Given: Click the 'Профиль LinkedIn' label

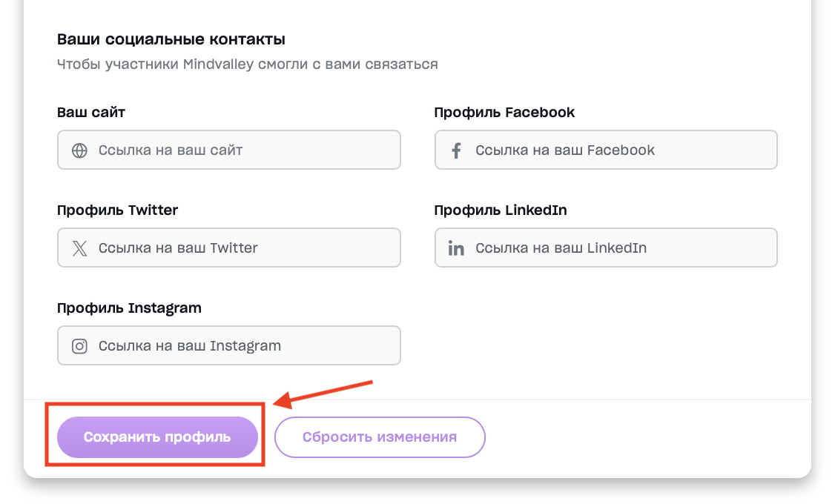Looking at the screenshot, I should tap(501, 210).
